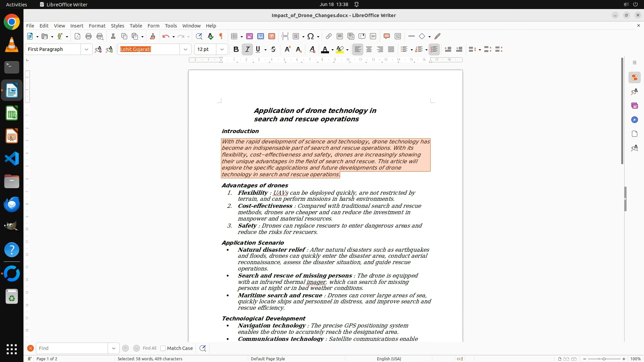Screen dimensions: 644x362
Task: Toggle Formatting Marks pilcrow icon
Action: click(221, 36)
